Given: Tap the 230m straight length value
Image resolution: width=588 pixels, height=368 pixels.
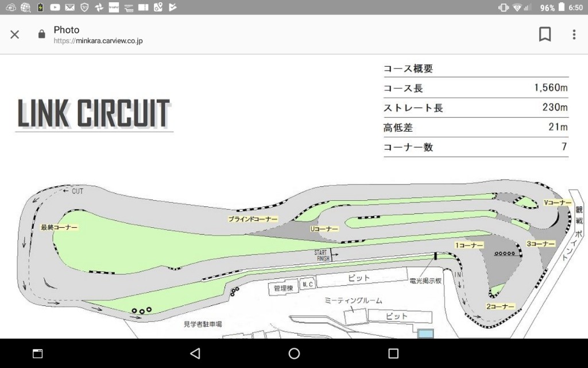Looking at the screenshot, I should coord(555,107).
